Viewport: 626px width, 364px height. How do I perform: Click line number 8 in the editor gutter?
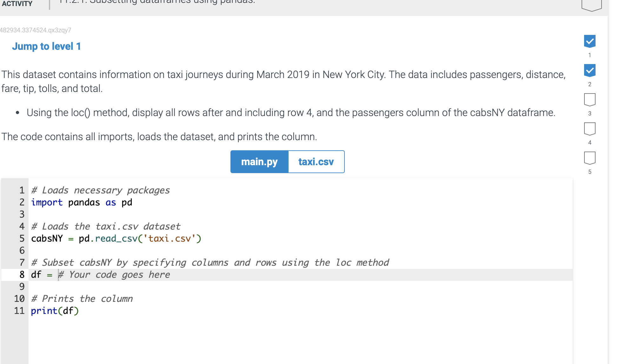coord(22,275)
